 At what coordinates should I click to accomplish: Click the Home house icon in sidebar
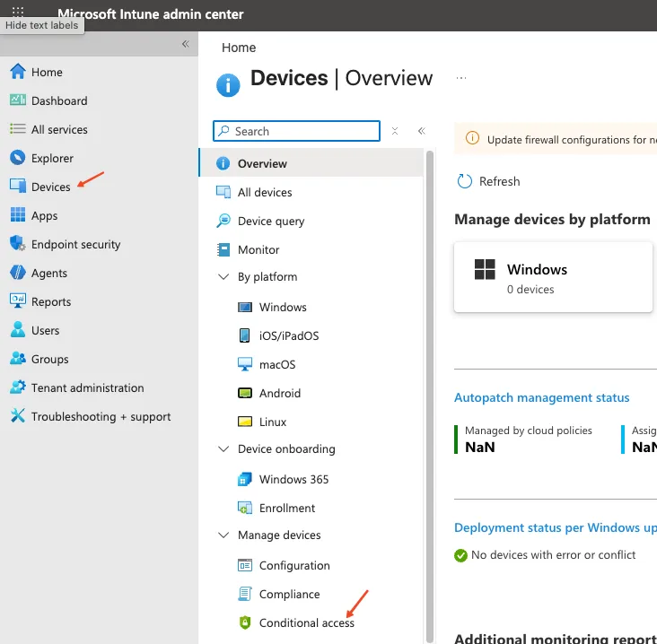[18, 72]
